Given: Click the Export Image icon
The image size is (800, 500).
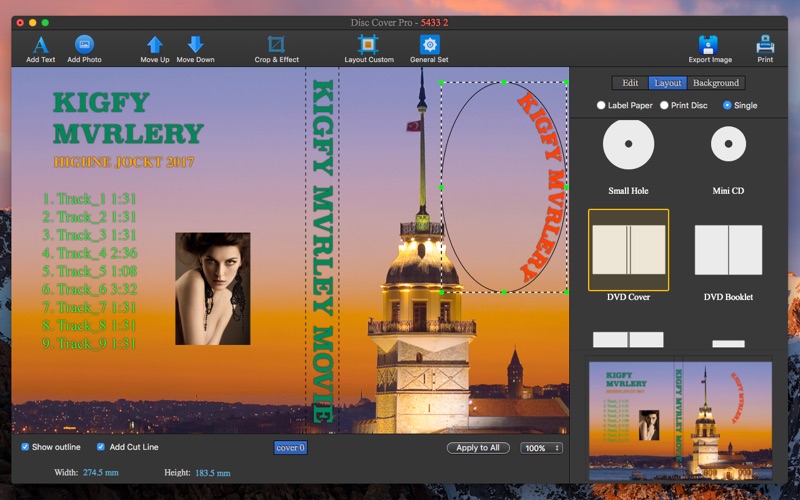Looking at the screenshot, I should click(x=708, y=45).
